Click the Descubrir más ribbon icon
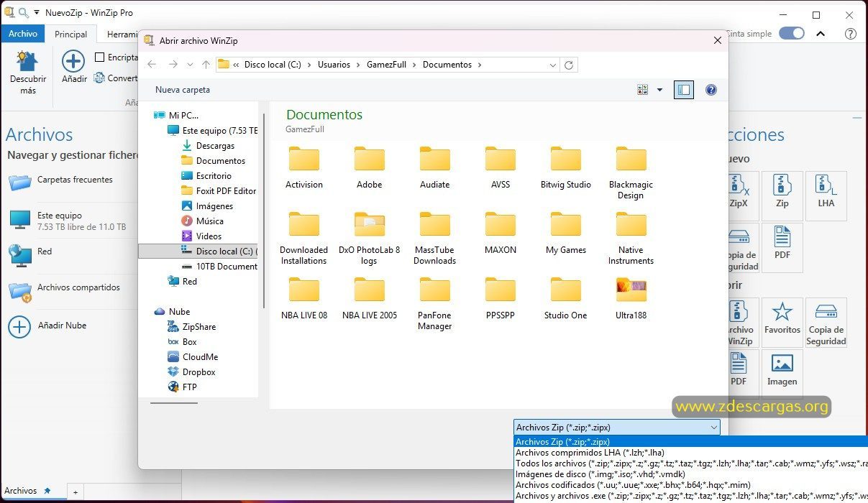The width and height of the screenshot is (868, 503). 28,73
